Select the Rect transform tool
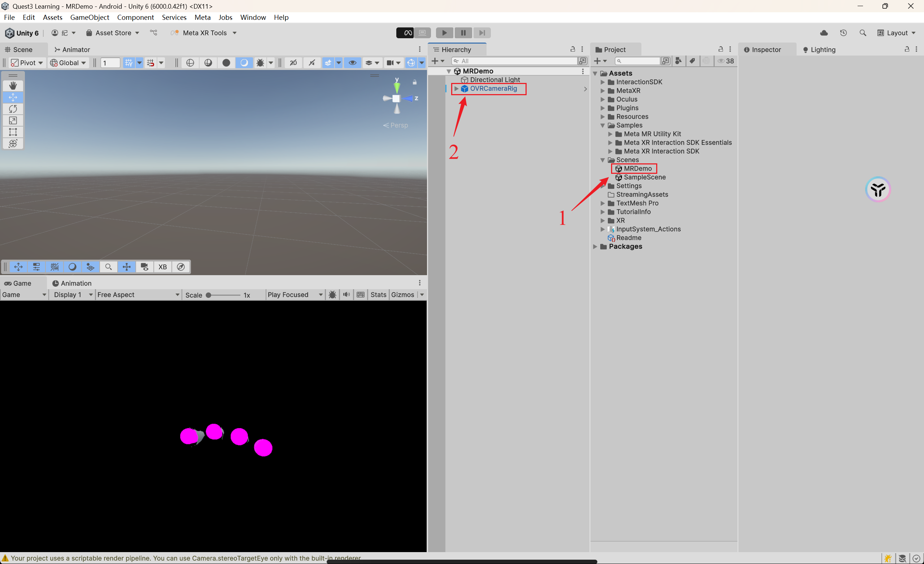Image resolution: width=924 pixels, height=564 pixels. point(13,132)
